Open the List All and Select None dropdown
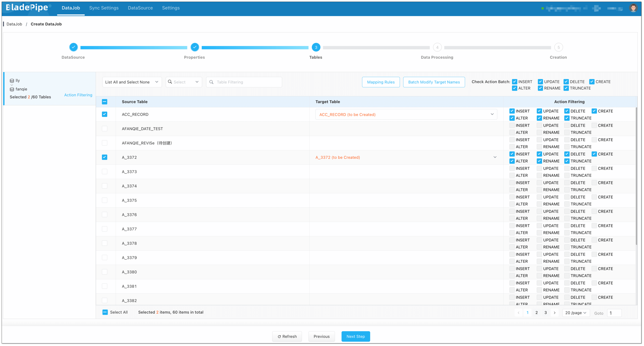Screen dimensions: 644x346 [x=132, y=82]
